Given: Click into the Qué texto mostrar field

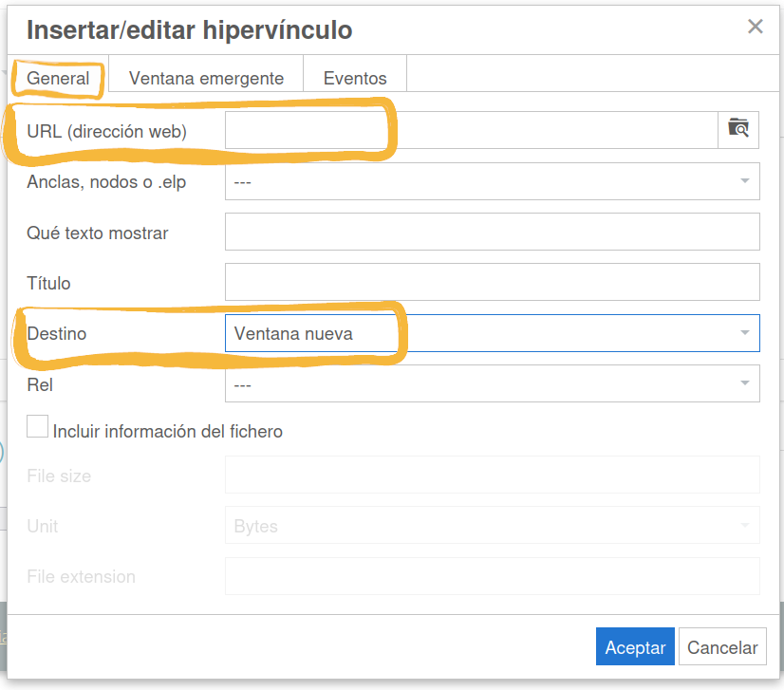Looking at the screenshot, I should pyautogui.click(x=492, y=232).
